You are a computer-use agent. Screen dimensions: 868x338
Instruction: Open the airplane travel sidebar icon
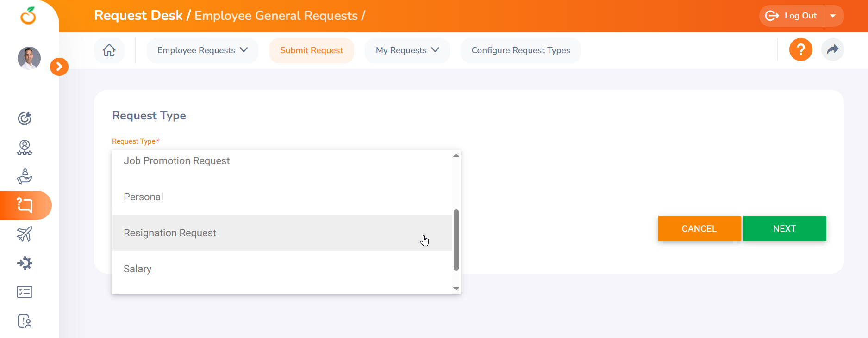[x=25, y=234]
